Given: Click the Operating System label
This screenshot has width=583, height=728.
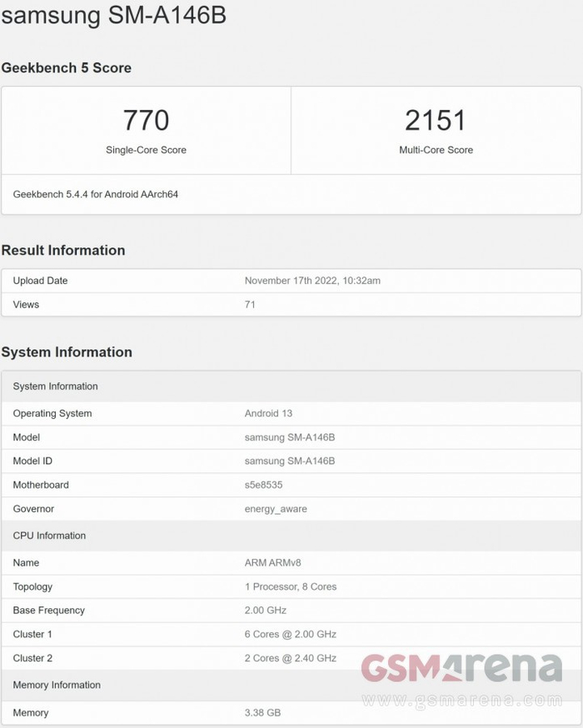Looking at the screenshot, I should (x=52, y=413).
